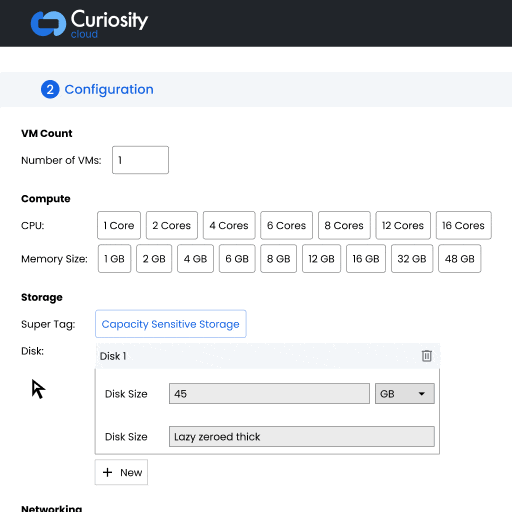The height and width of the screenshot is (512, 512).
Task: Click the plus icon to add disk
Action: (107, 472)
